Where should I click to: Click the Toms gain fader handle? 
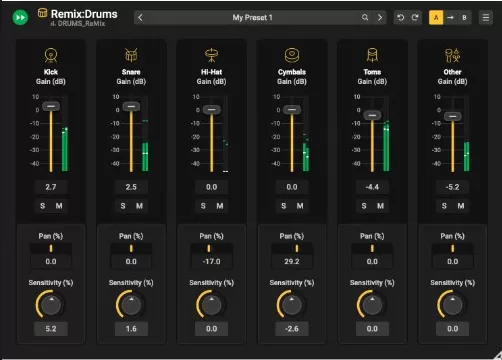point(372,115)
